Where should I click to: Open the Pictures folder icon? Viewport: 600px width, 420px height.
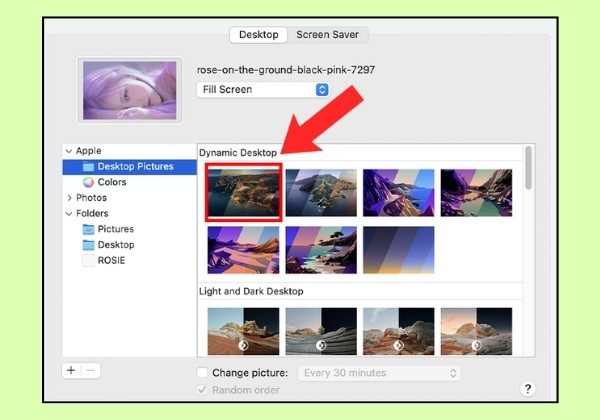pos(88,229)
